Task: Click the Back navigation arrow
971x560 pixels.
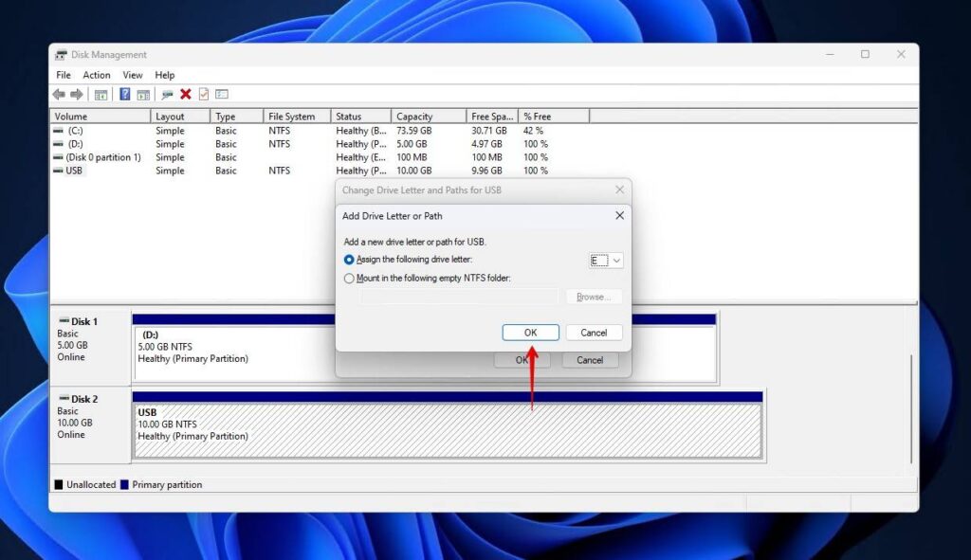Action: coord(59,94)
